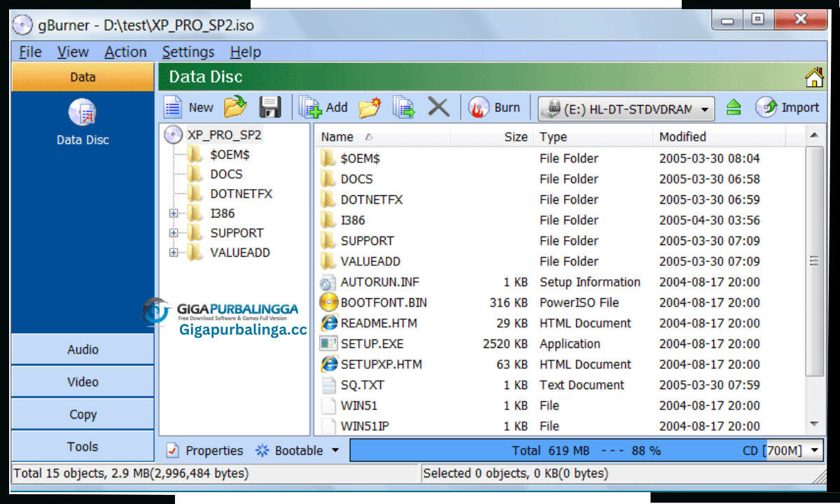Click the New compilation toolbar button
This screenshot has height=504, width=840.
click(189, 107)
